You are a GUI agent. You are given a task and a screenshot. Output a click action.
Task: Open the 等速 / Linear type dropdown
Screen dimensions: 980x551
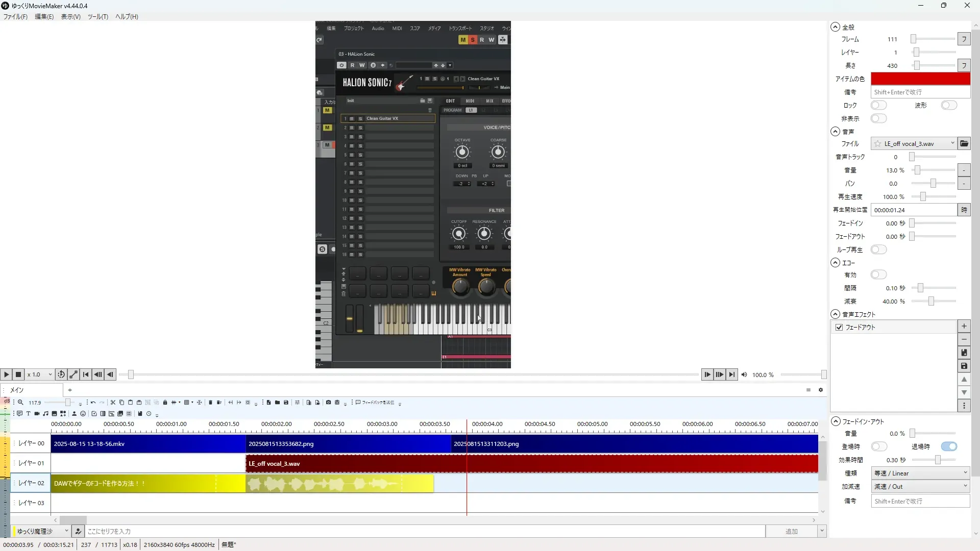[920, 473]
